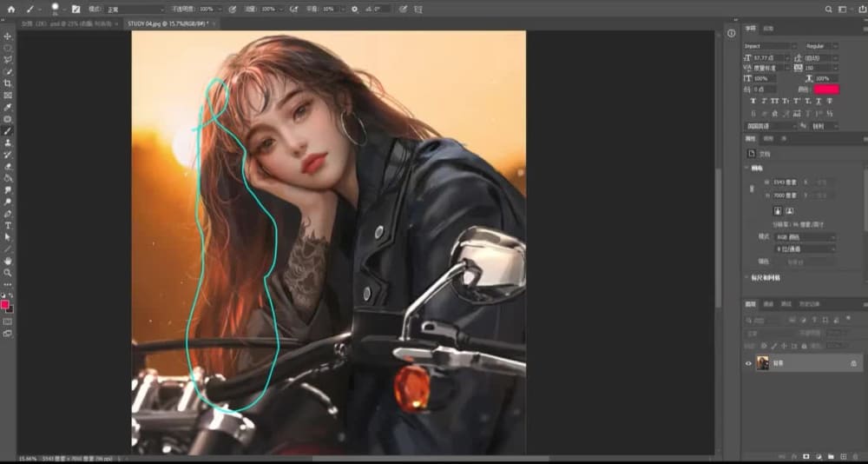Select the Zoom tool in toolbar
Viewport: 868px width, 464px height.
pyautogui.click(x=8, y=272)
